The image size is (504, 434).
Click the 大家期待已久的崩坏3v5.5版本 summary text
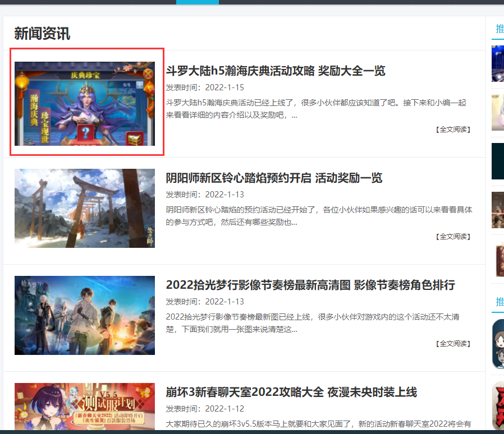[318, 424]
